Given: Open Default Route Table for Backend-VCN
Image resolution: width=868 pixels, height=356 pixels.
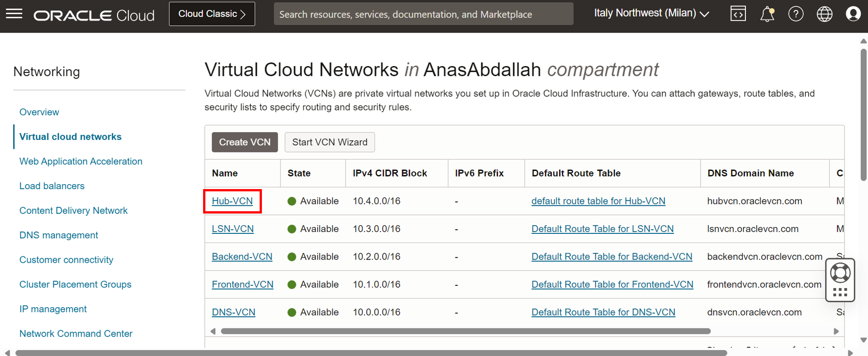Looking at the screenshot, I should [612, 256].
